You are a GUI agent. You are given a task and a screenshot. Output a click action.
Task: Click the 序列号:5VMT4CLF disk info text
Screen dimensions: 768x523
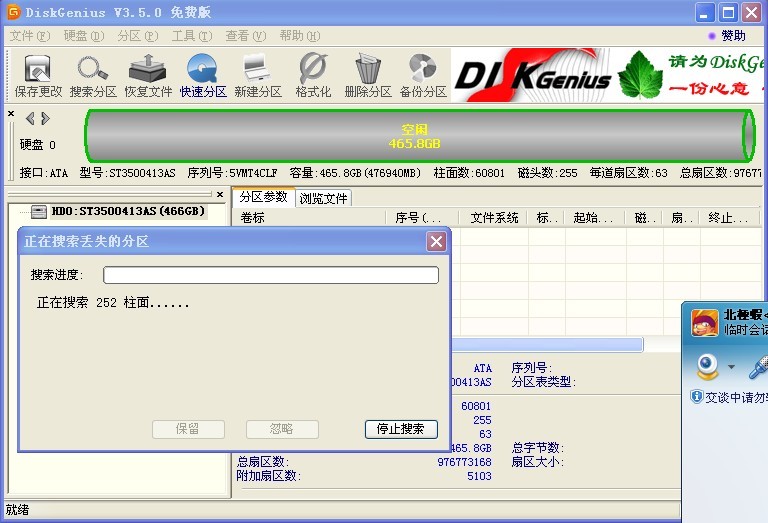point(233,173)
